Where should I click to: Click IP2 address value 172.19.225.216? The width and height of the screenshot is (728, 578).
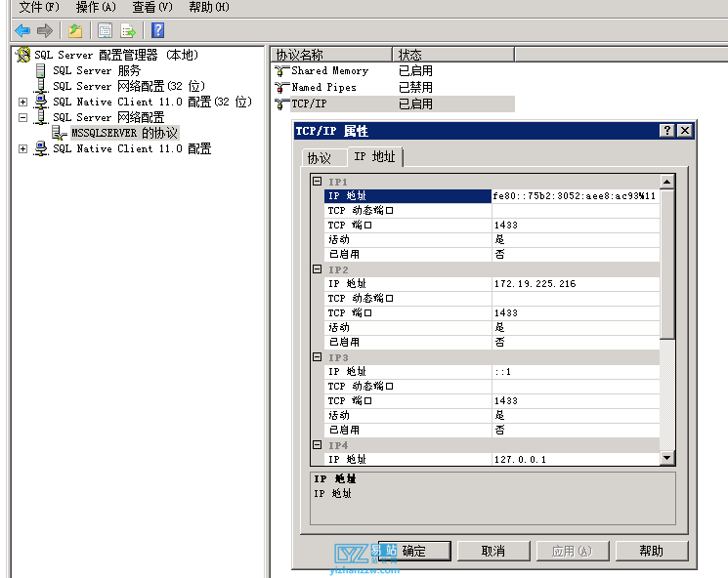pyautogui.click(x=576, y=283)
